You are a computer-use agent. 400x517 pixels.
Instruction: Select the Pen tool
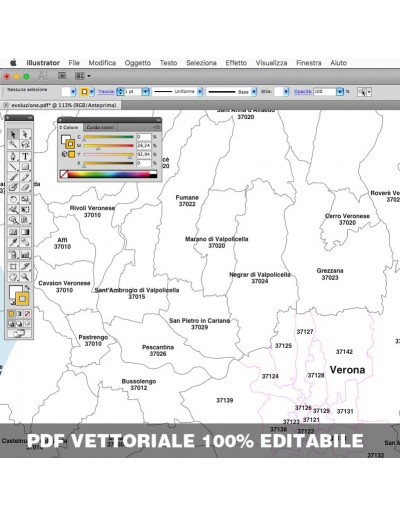pos(13,156)
